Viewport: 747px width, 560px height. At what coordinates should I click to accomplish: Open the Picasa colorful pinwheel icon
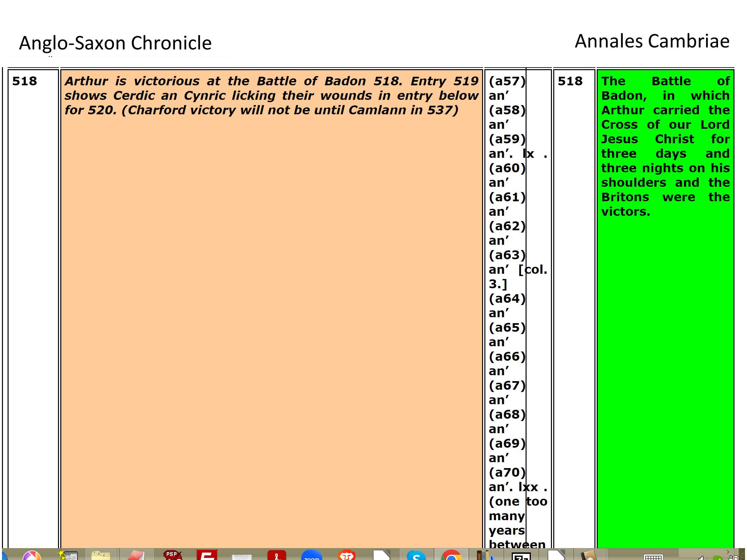(32, 556)
